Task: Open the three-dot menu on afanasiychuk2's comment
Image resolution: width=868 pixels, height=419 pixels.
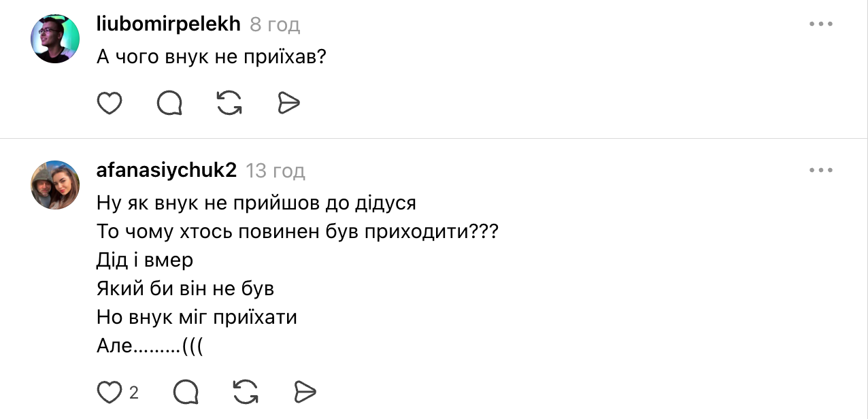Action: pos(821,170)
